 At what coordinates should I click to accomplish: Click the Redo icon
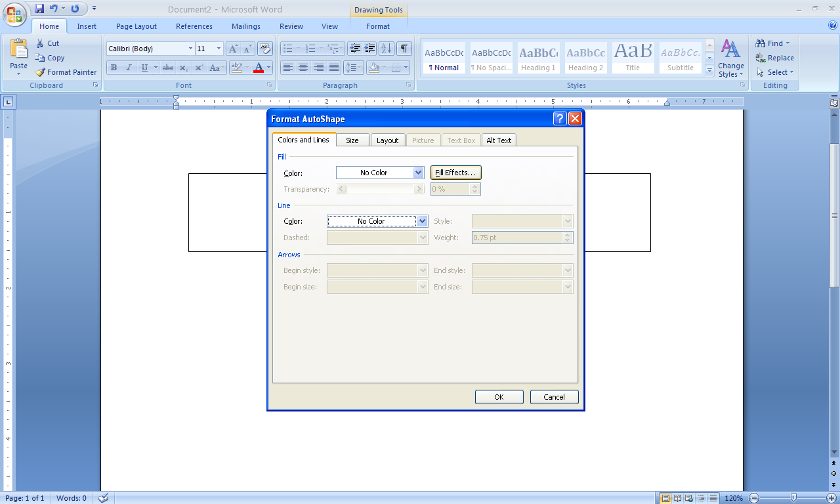coord(75,9)
